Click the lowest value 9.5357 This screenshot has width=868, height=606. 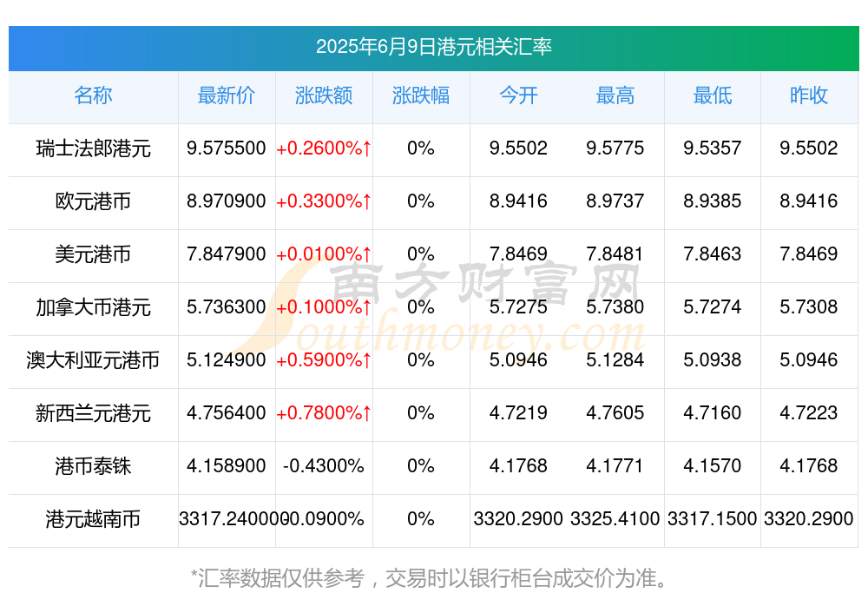click(713, 148)
